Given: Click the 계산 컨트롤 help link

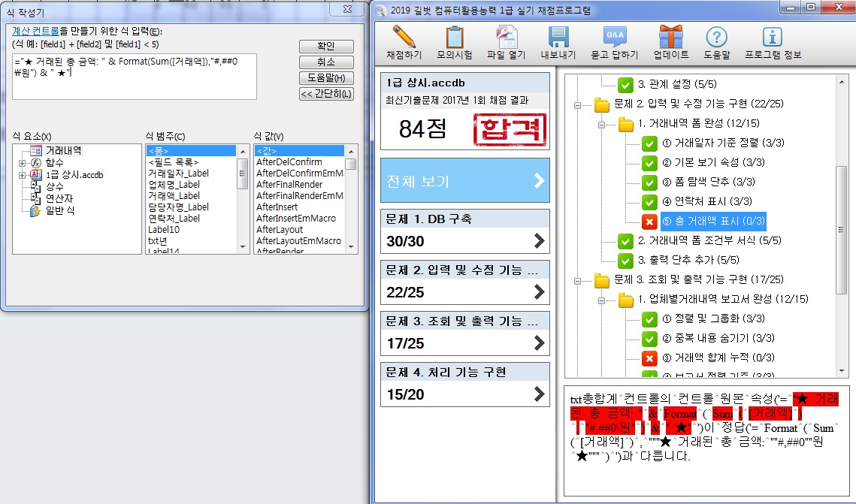Looking at the screenshot, I should [36, 31].
